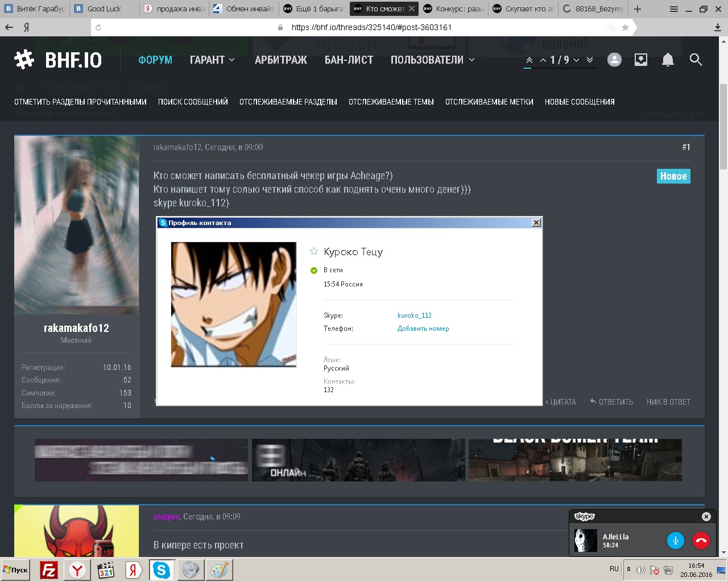Open notifications bell icon

[668, 60]
